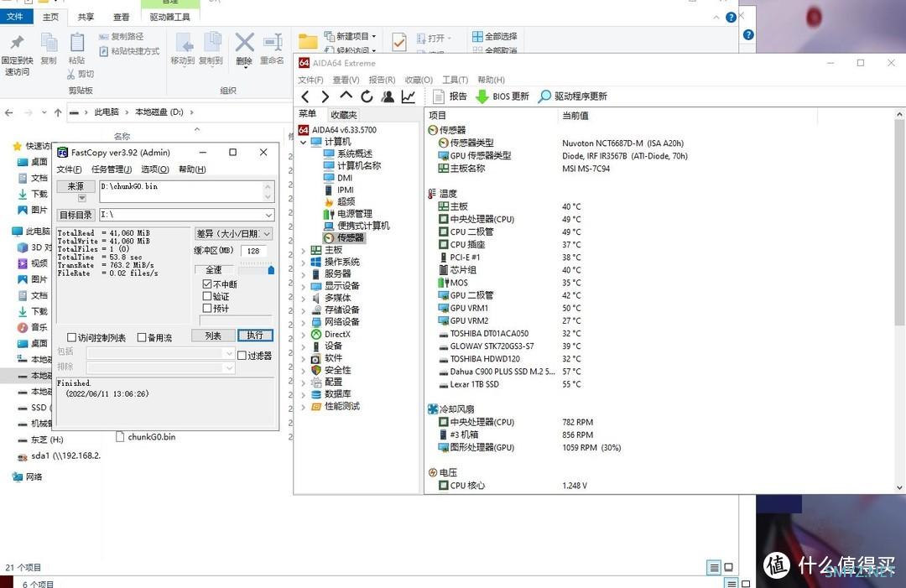Image resolution: width=906 pixels, height=588 pixels.
Task: Go forward in AIDA64 navigation toolbar
Action: click(325, 96)
